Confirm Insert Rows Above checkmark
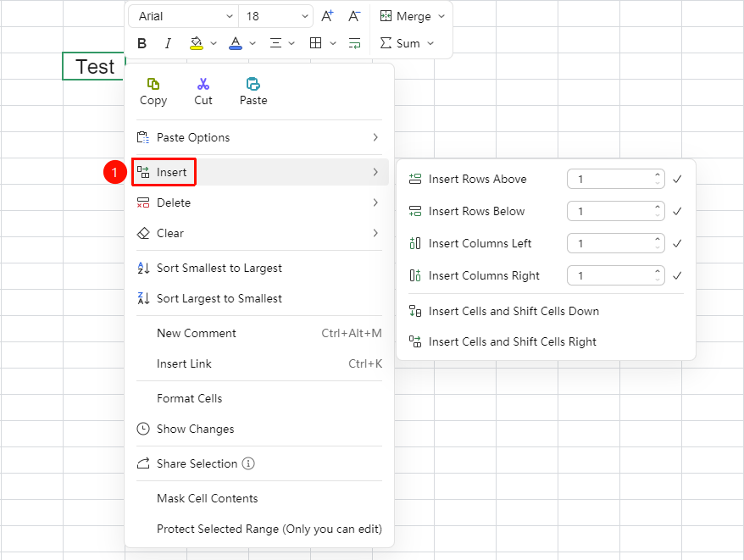Image resolution: width=744 pixels, height=560 pixels. click(677, 179)
